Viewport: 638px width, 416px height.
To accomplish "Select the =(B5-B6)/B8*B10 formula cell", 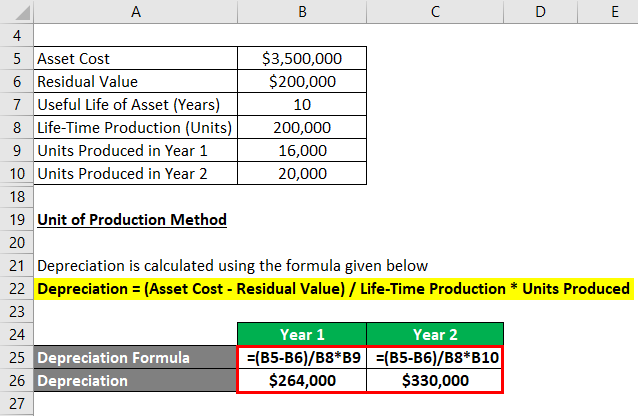I will (435, 358).
